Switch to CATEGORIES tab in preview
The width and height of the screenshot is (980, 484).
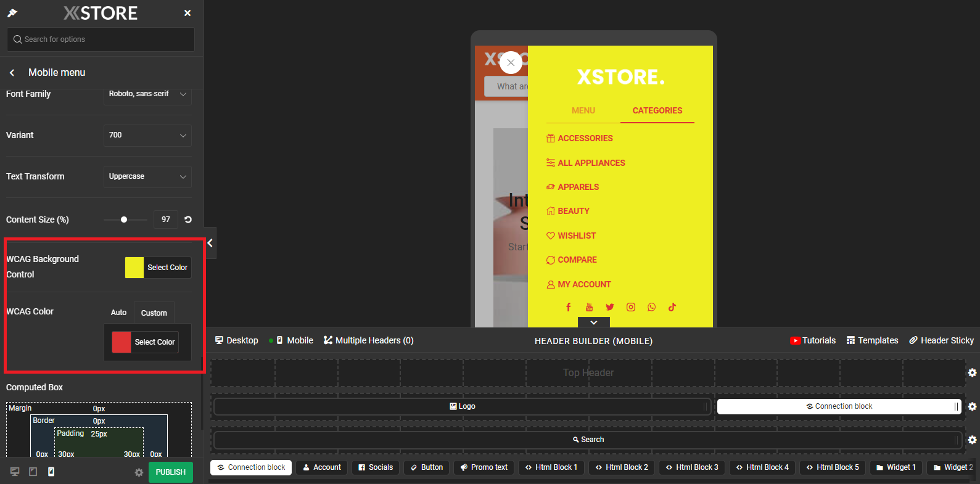click(x=657, y=110)
